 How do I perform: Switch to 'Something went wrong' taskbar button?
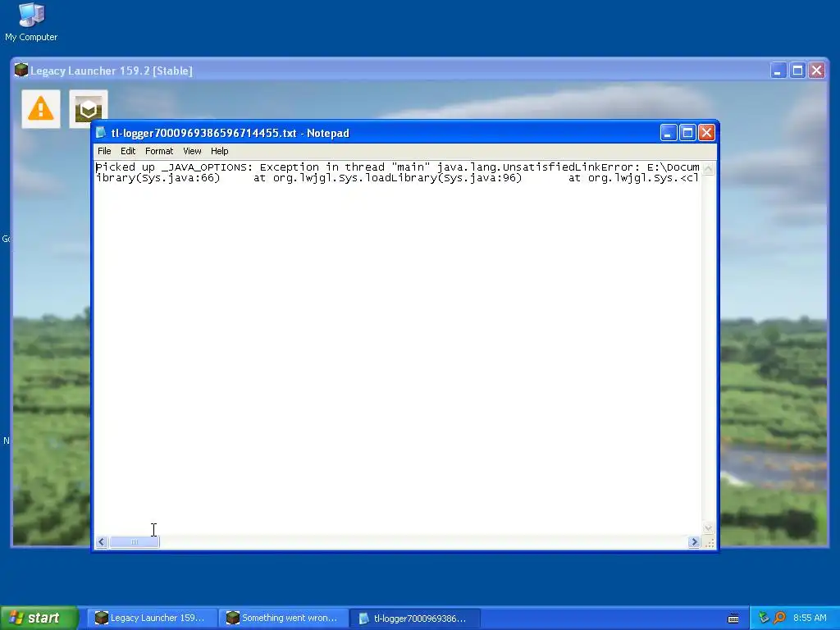(x=283, y=619)
